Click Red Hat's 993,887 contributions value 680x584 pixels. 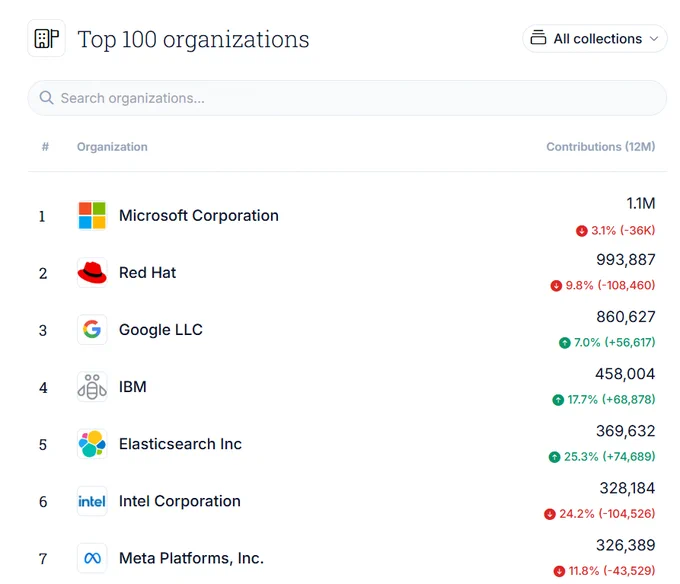[x=626, y=260]
